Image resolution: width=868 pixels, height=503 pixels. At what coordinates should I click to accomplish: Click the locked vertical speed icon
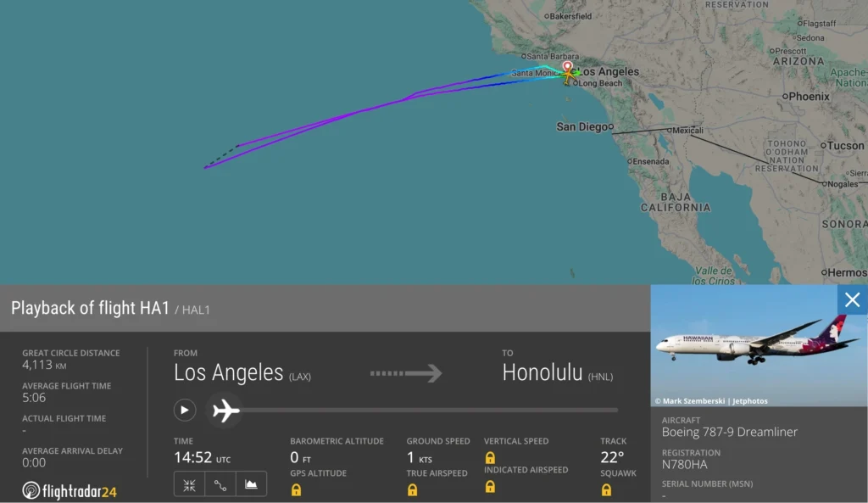tap(490, 457)
